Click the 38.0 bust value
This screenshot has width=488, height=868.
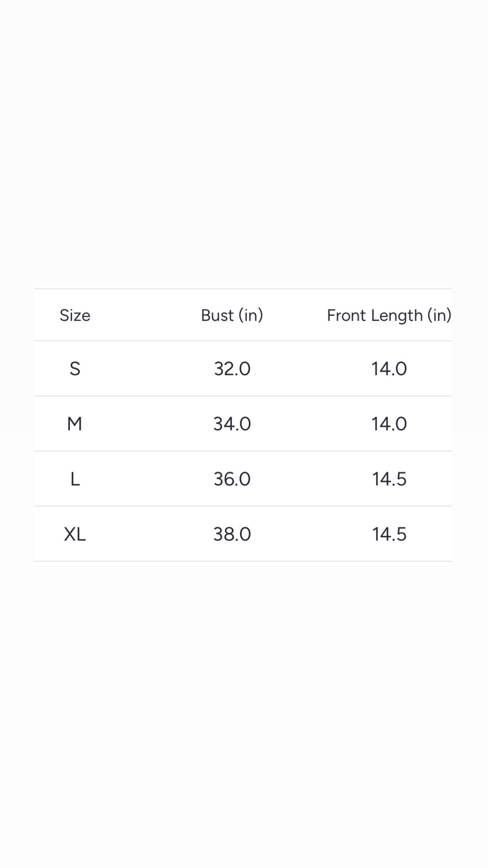point(232,534)
